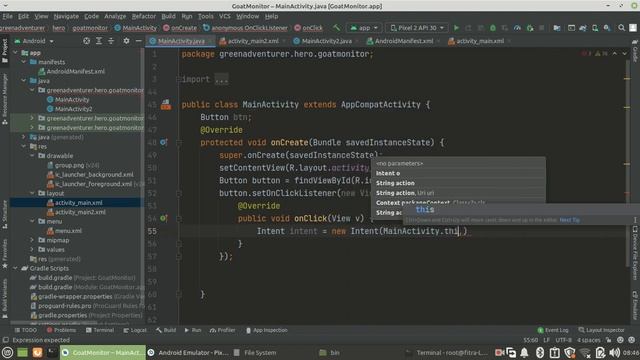Select opened file target icon in Project panel
640x360 pixels.
coord(87,41)
